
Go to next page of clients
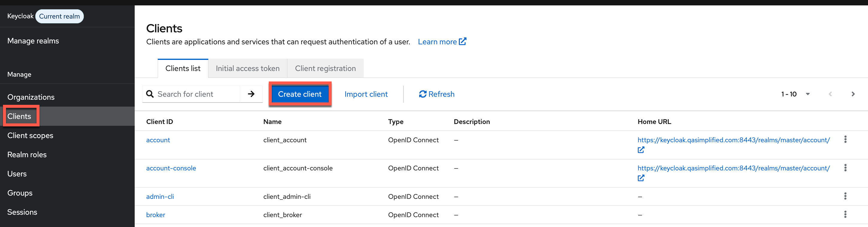(853, 94)
